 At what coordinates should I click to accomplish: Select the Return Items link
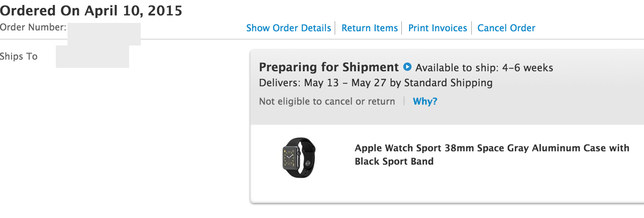(369, 28)
